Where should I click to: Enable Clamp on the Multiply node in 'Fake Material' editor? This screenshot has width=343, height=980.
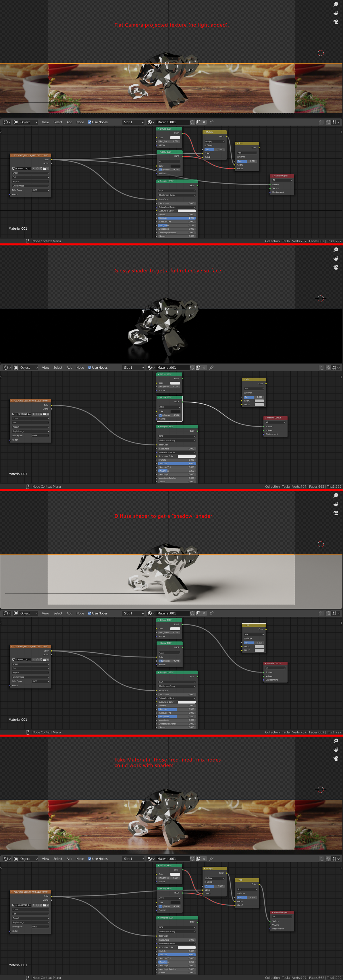[x=206, y=882]
